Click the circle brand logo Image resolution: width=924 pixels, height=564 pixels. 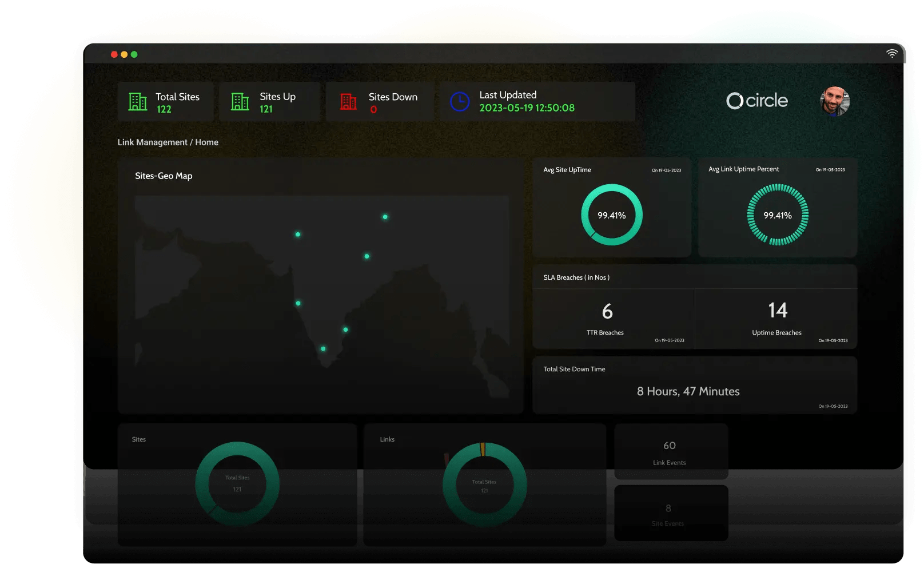click(x=757, y=101)
